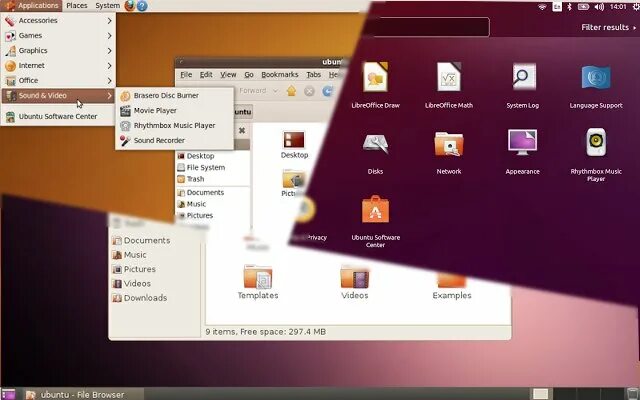Open the Trash icon in bottom panel
The height and width of the screenshot is (400, 640).
[x=633, y=394]
